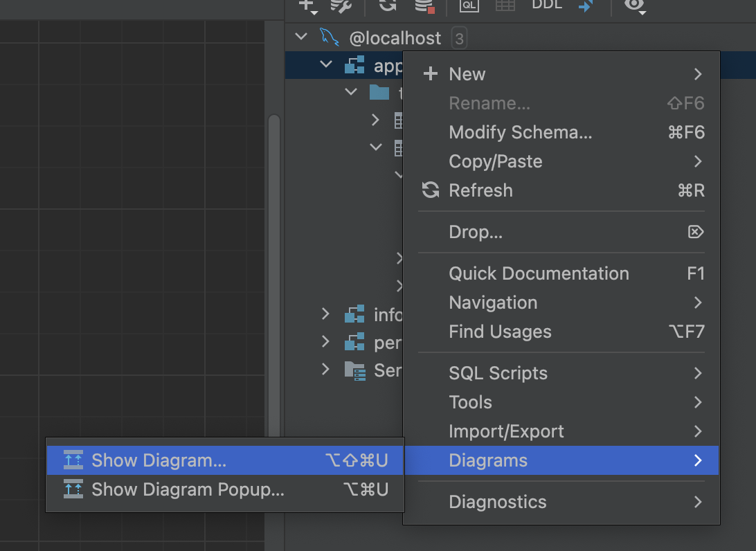This screenshot has width=756, height=551.
Task: Select Show Diagram Popup... in submenu
Action: [x=225, y=489]
